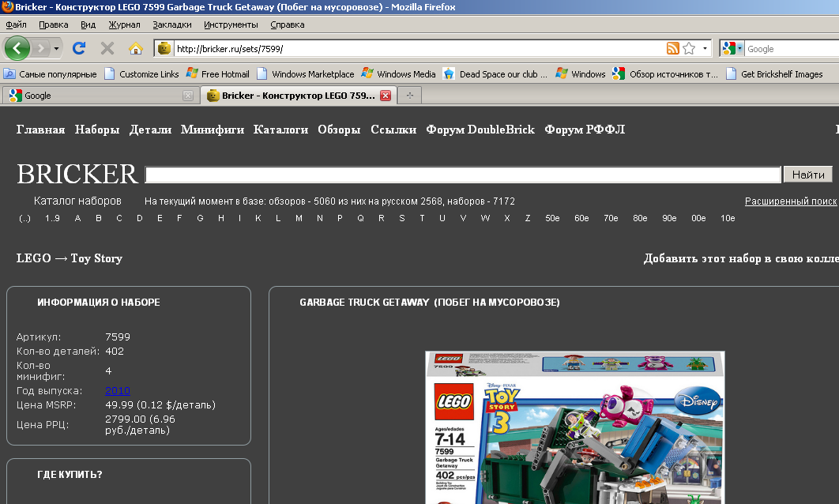
Task: Open the Файл menu
Action: (x=16, y=24)
